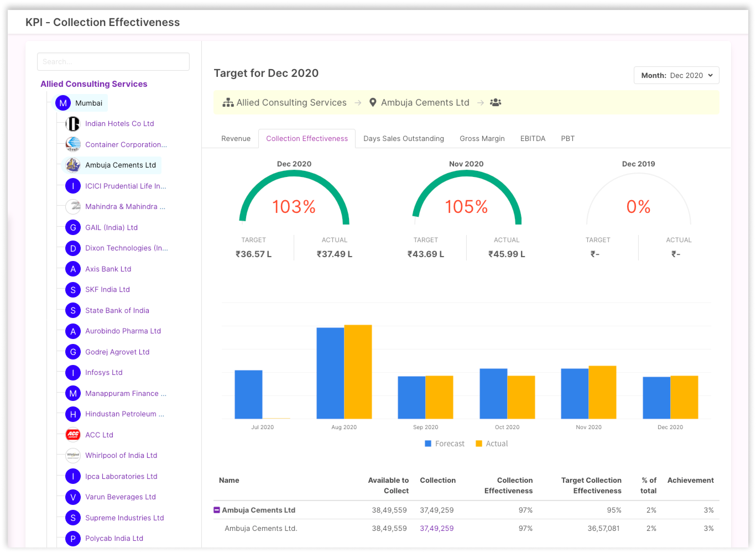The height and width of the screenshot is (553, 756).
Task: Open the Gross Margin tab
Action: pyautogui.click(x=482, y=139)
